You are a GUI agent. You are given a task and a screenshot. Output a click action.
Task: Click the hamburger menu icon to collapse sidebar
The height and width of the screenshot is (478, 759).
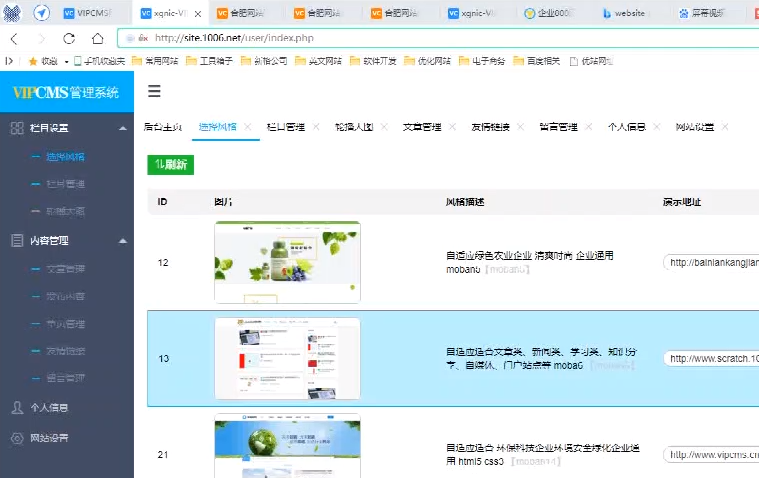(x=154, y=92)
